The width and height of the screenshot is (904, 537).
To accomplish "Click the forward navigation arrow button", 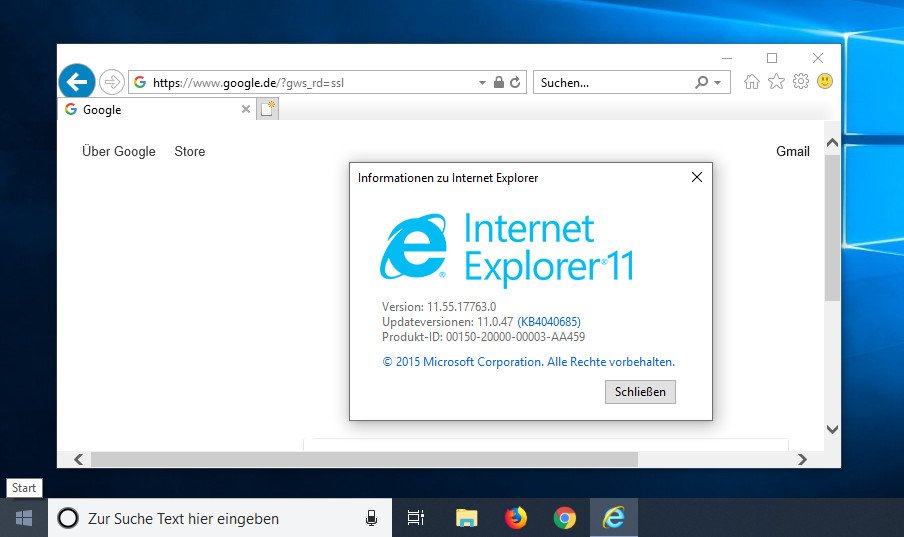I will [x=112, y=82].
